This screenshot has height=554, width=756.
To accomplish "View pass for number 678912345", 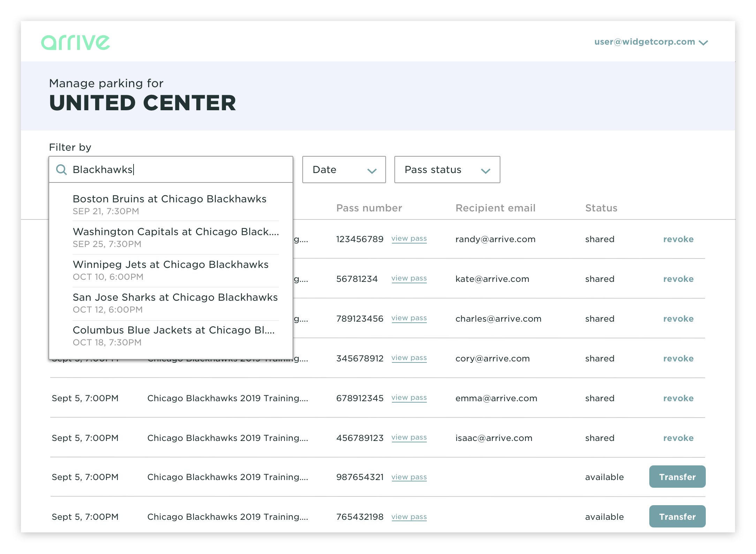I will pos(409,398).
